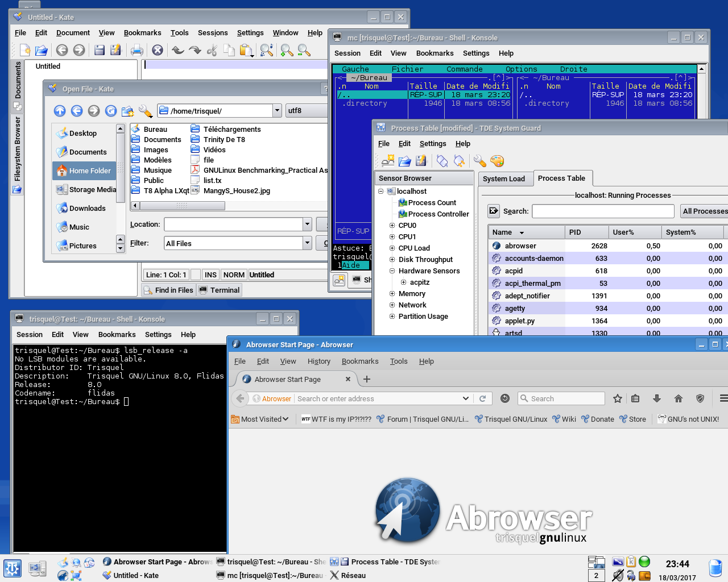The height and width of the screenshot is (582, 728).
Task: Open the Most Visited bookmarks dropdown
Action: [x=260, y=419]
